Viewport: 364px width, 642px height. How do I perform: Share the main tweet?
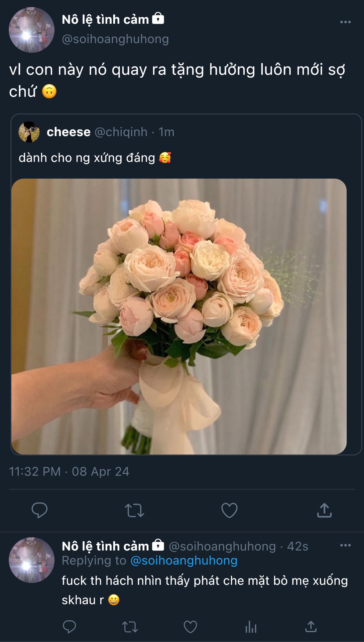pyautogui.click(x=324, y=510)
